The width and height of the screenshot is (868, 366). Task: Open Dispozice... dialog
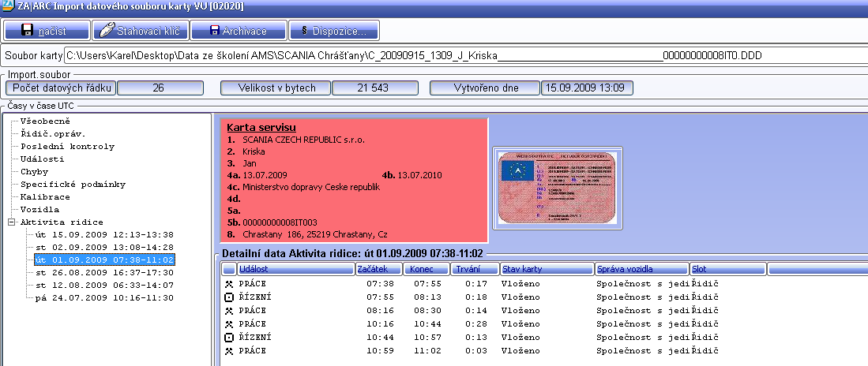pos(334,31)
